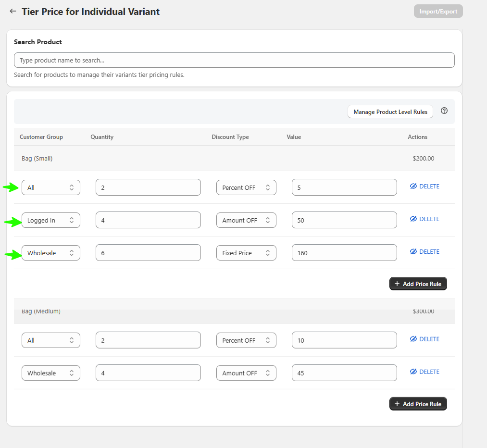Focus the Search Product input field
487x448 pixels.
[x=234, y=61]
